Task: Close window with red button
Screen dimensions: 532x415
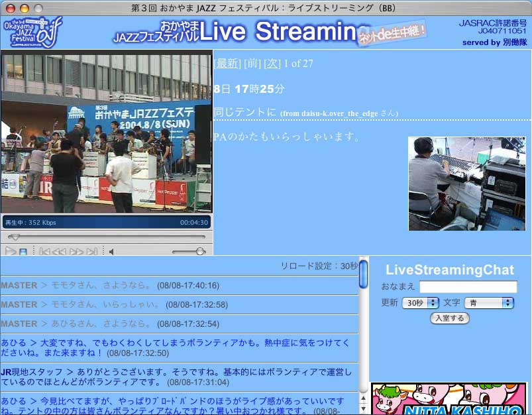Action: coord(11,8)
